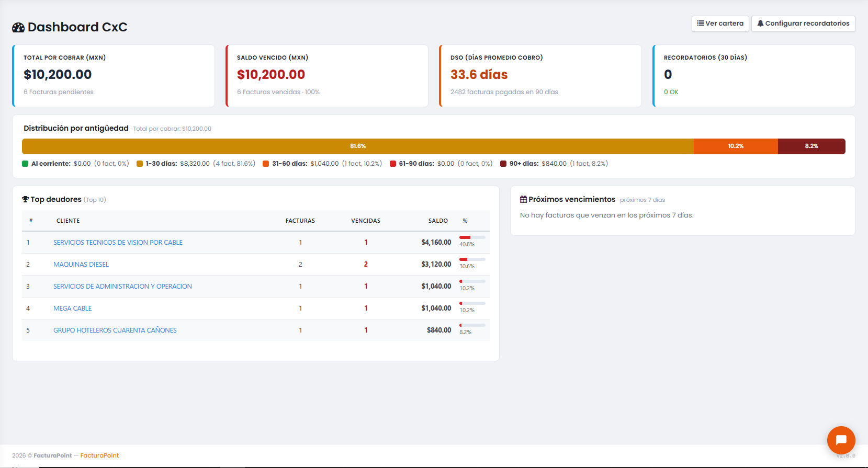Click the green Al corriente legend swatch
The image size is (868, 468).
point(25,164)
